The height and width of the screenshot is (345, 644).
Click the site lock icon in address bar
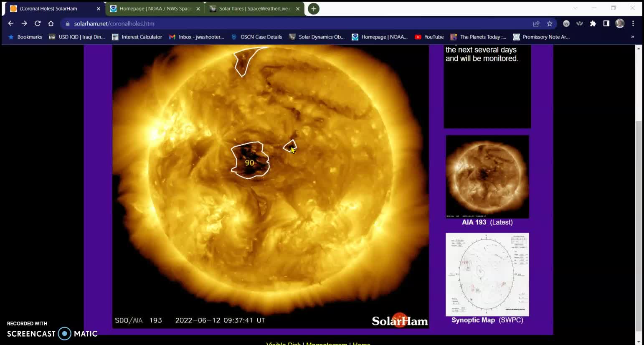pyautogui.click(x=68, y=24)
